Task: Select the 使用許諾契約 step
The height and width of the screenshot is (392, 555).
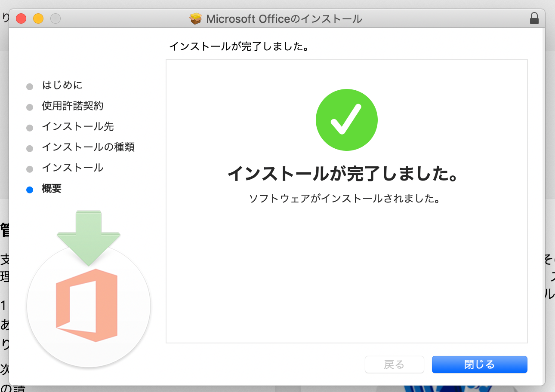Action: point(73,106)
